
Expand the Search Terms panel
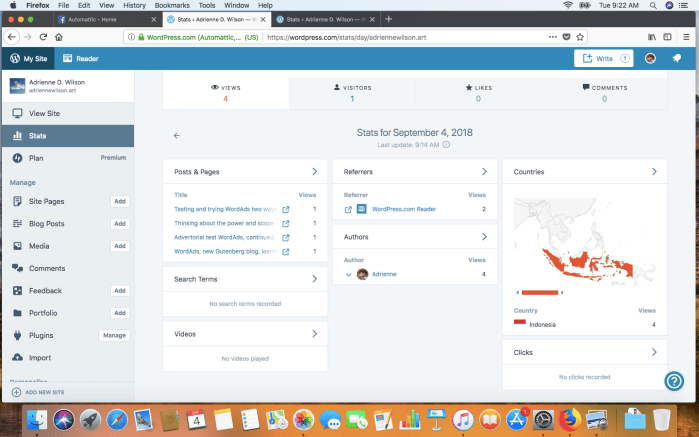(x=314, y=279)
